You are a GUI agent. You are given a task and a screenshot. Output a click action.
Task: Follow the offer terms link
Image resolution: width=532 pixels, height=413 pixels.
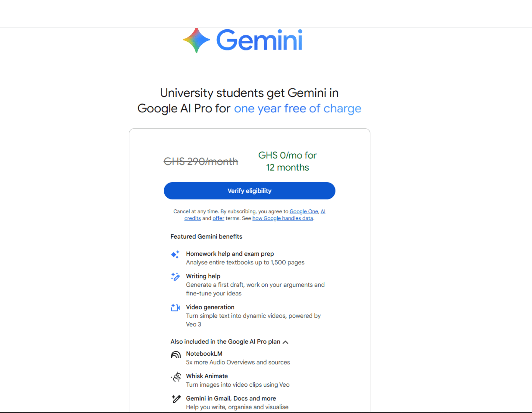pos(218,218)
